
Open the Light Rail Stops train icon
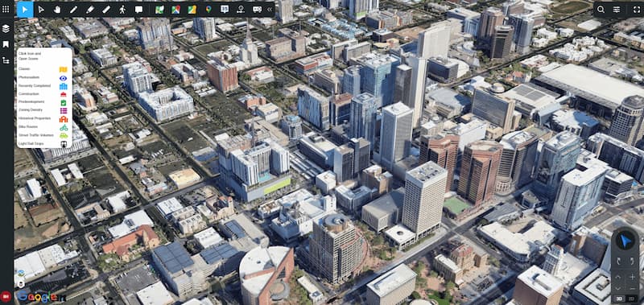(64, 144)
